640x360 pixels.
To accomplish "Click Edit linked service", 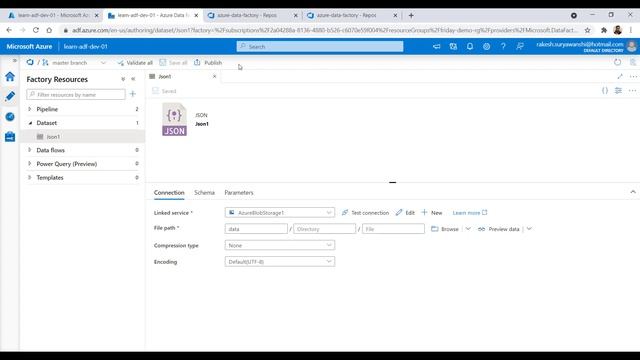I will [405, 213].
